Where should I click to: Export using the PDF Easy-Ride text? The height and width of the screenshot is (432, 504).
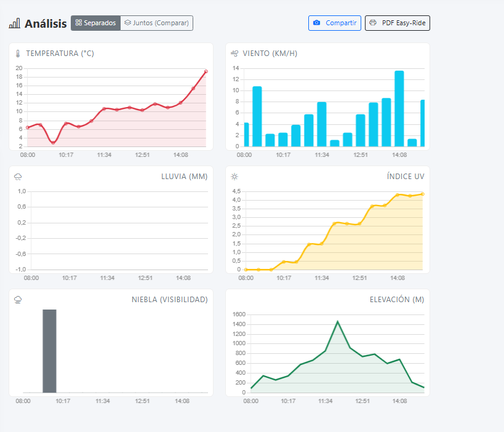click(x=404, y=23)
